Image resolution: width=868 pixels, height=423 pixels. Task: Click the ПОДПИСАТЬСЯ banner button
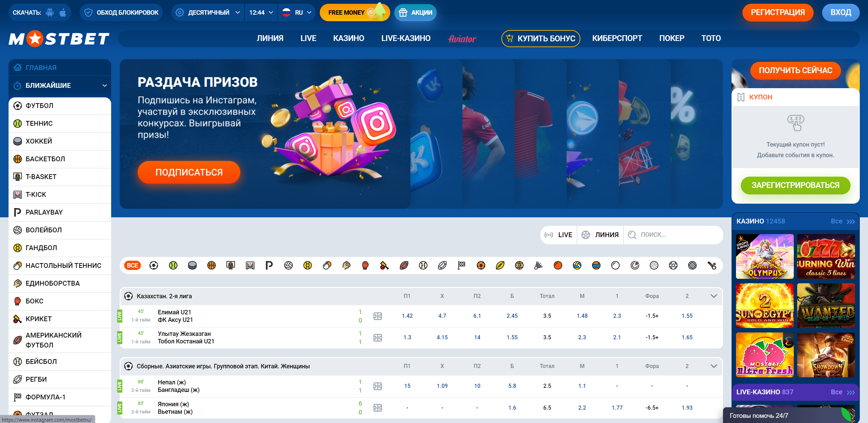(x=189, y=172)
